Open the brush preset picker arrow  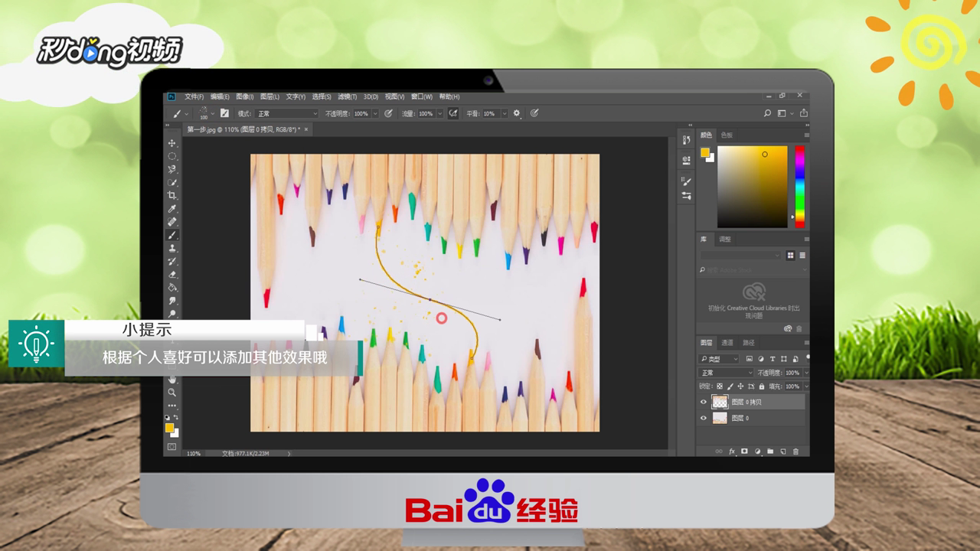coord(213,113)
